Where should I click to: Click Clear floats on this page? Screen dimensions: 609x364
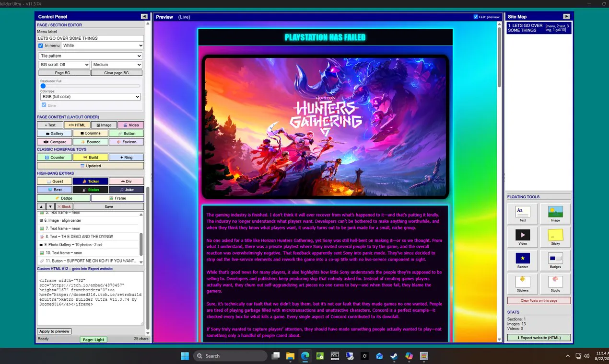(539, 300)
